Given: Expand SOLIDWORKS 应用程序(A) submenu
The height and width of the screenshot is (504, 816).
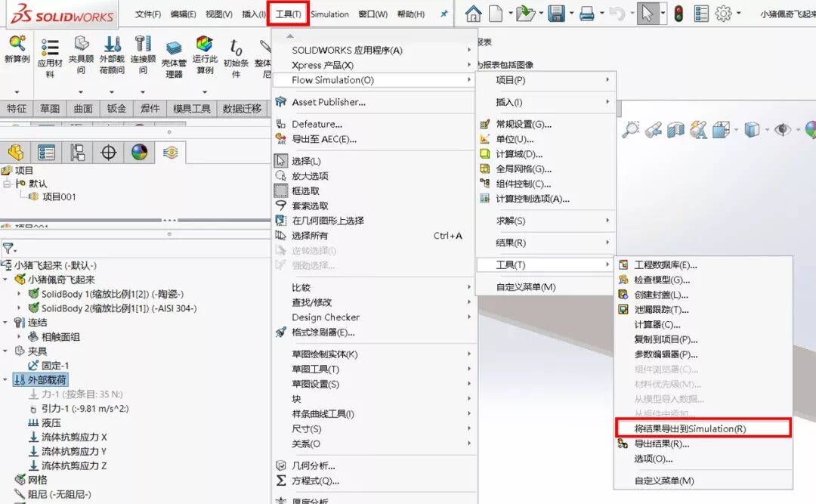Looking at the screenshot, I should click(374, 50).
